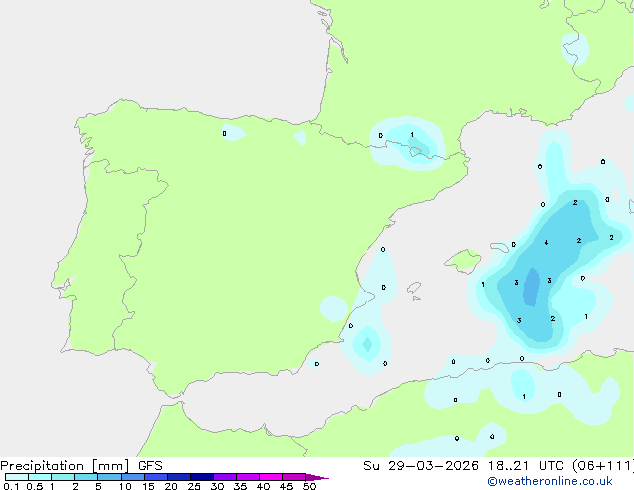Image resolution: width=634 pixels, height=490 pixels.
Task: Click the "0.1" legend scale value
Action: pos(11,486)
